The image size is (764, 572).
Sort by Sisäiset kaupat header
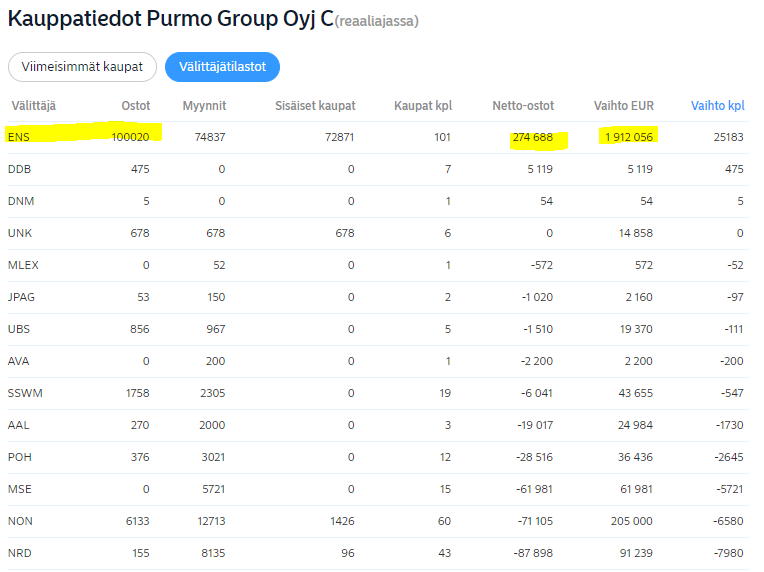[315, 105]
